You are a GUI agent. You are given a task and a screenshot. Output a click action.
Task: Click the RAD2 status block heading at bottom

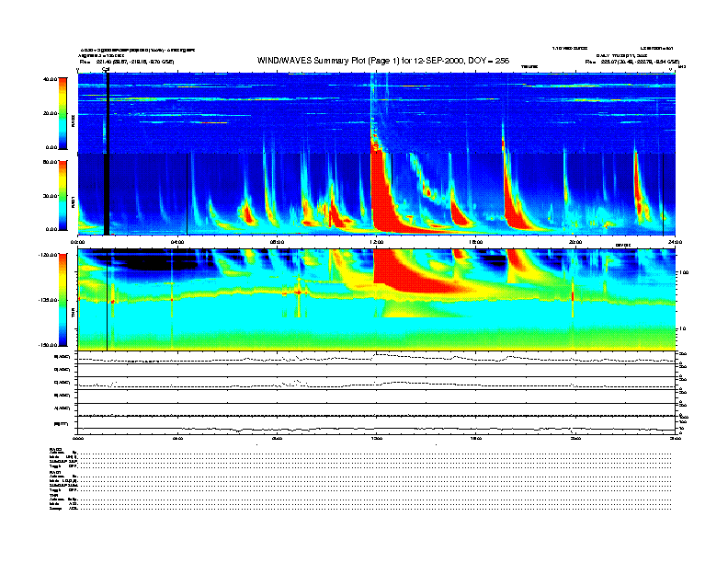56,449
